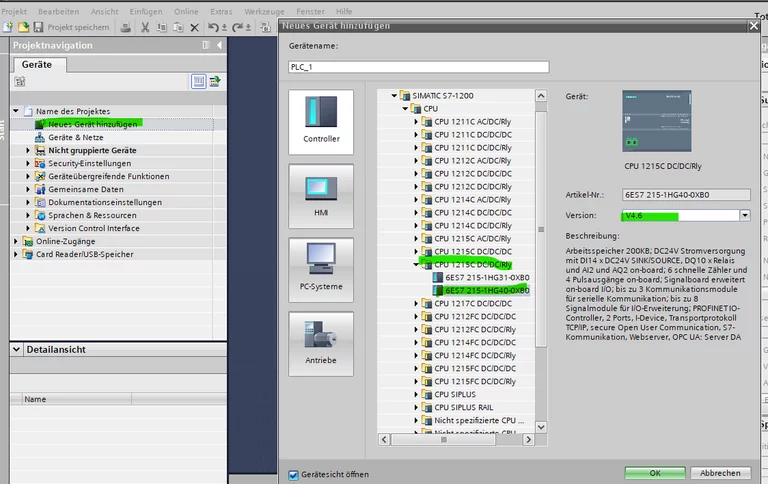This screenshot has width=768, height=484.
Task: Click the device list view icon in Projektnavigation
Action: coord(198,81)
